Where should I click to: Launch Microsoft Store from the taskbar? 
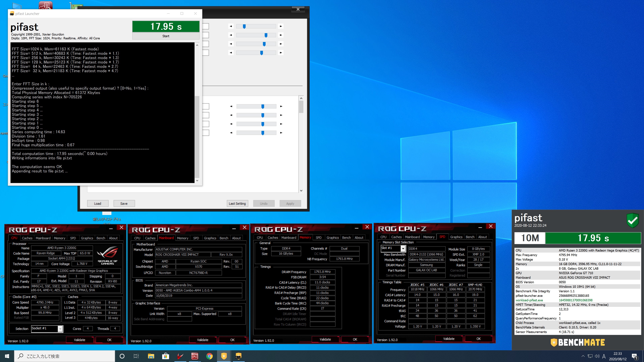[166, 356]
